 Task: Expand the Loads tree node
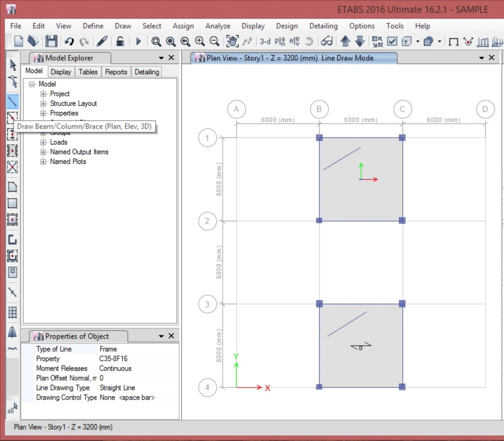[x=43, y=142]
